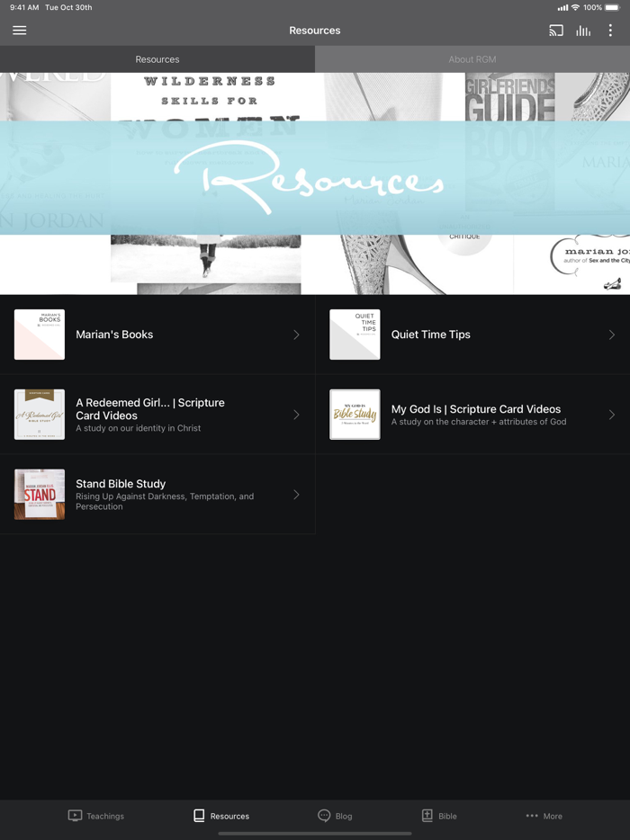
Task: Go to Teachings in the bottom bar
Action: pos(96,816)
